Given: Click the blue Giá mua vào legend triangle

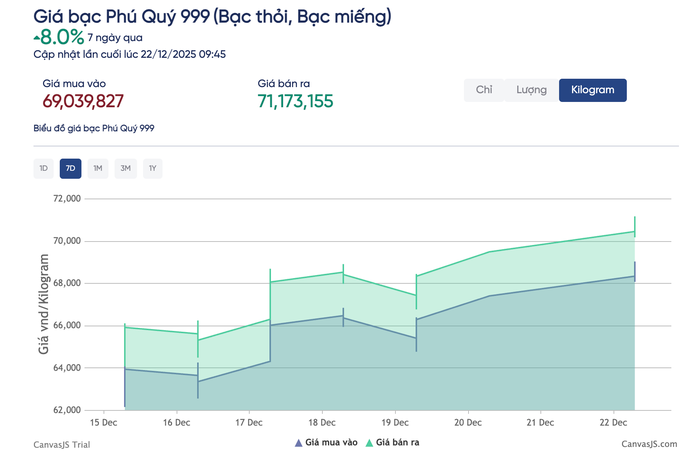Looking at the screenshot, I should [x=298, y=443].
